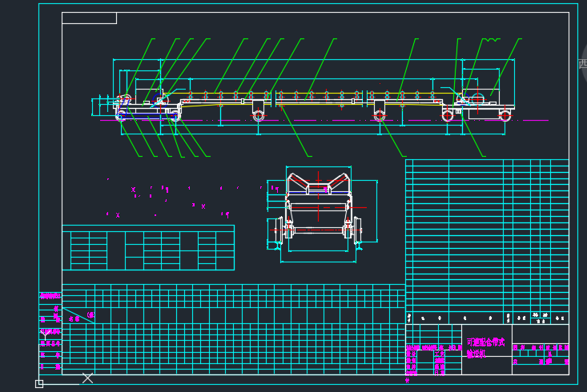Select the UCS origin square icon
This screenshot has width=587, height=392.
tap(39, 384)
